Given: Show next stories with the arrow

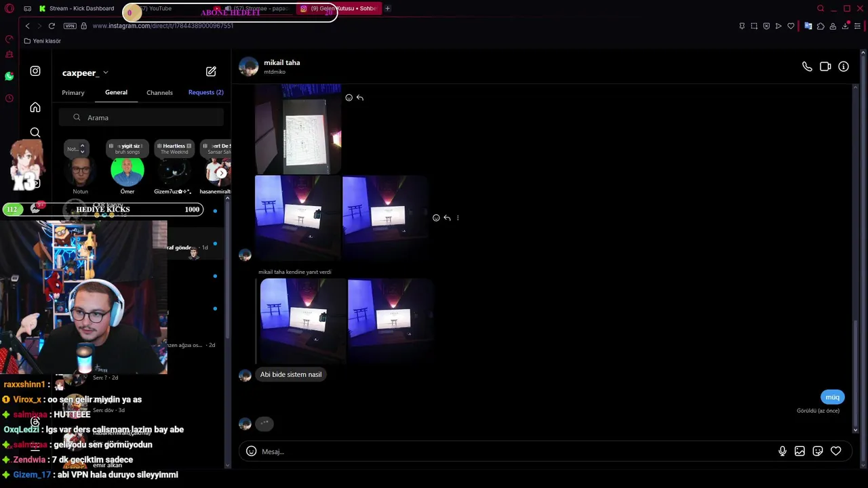Looking at the screenshot, I should tap(220, 173).
